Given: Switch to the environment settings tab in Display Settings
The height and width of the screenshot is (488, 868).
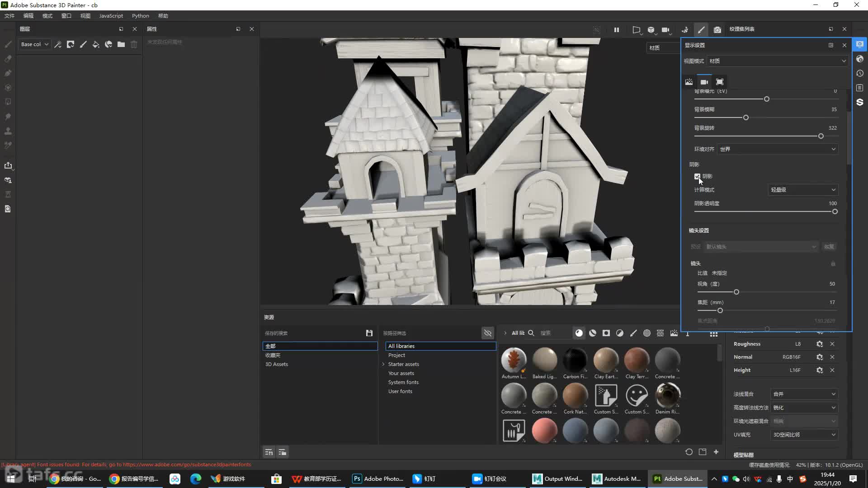Looking at the screenshot, I should coord(689,82).
